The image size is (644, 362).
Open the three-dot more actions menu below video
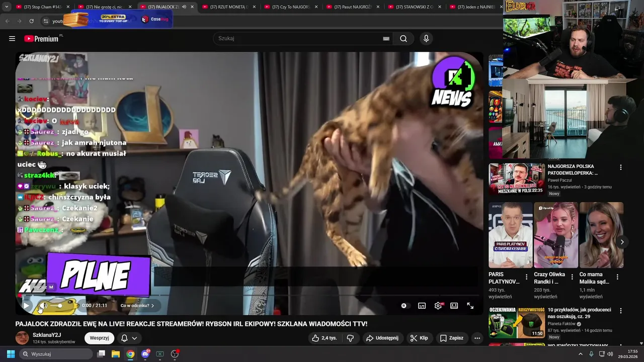477,338
